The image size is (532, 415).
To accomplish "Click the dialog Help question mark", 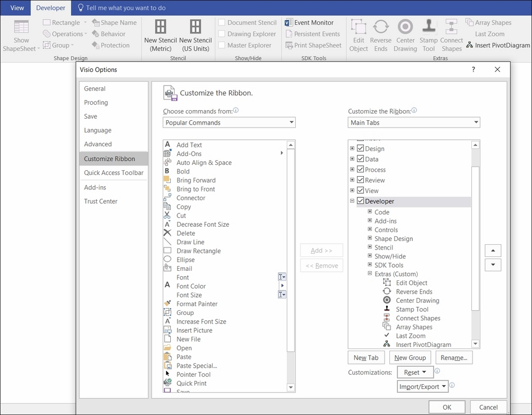I will [x=473, y=70].
